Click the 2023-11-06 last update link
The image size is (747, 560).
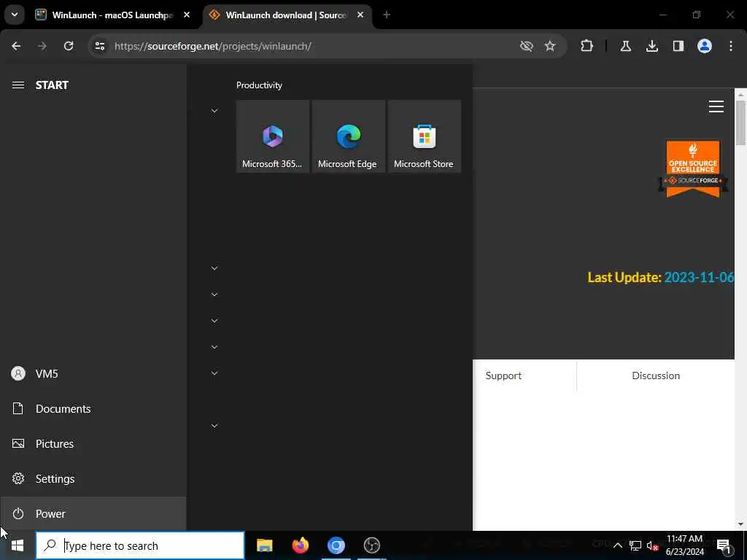click(699, 277)
